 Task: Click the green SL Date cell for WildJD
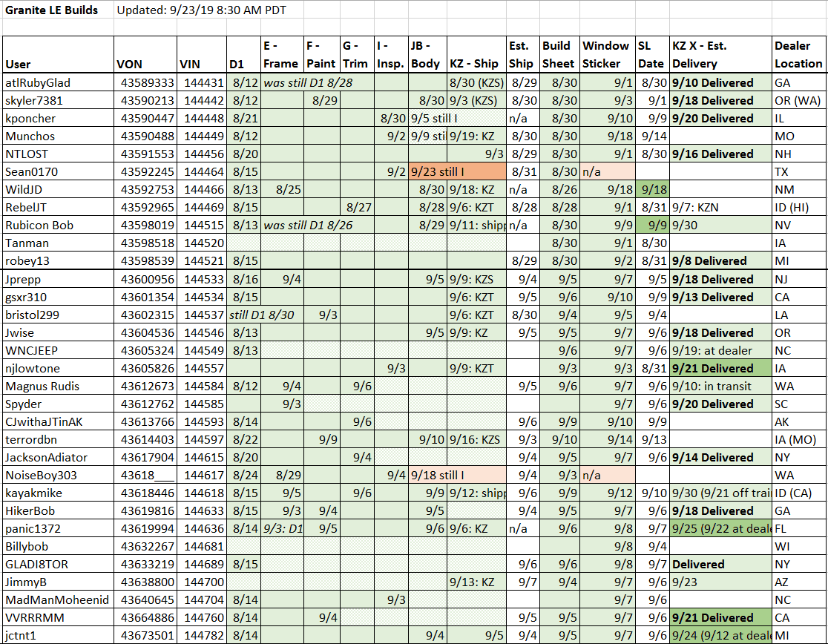click(x=652, y=189)
